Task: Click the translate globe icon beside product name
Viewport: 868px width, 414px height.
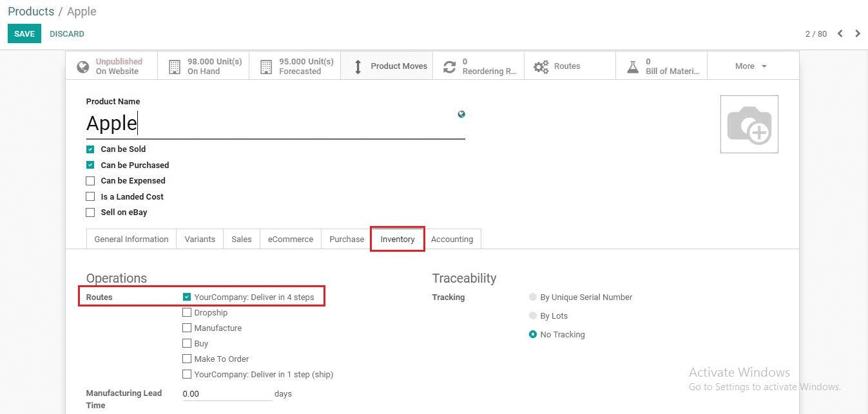Action: point(461,114)
